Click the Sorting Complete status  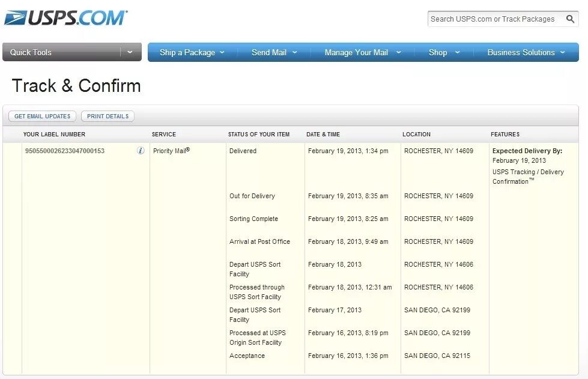coord(253,219)
